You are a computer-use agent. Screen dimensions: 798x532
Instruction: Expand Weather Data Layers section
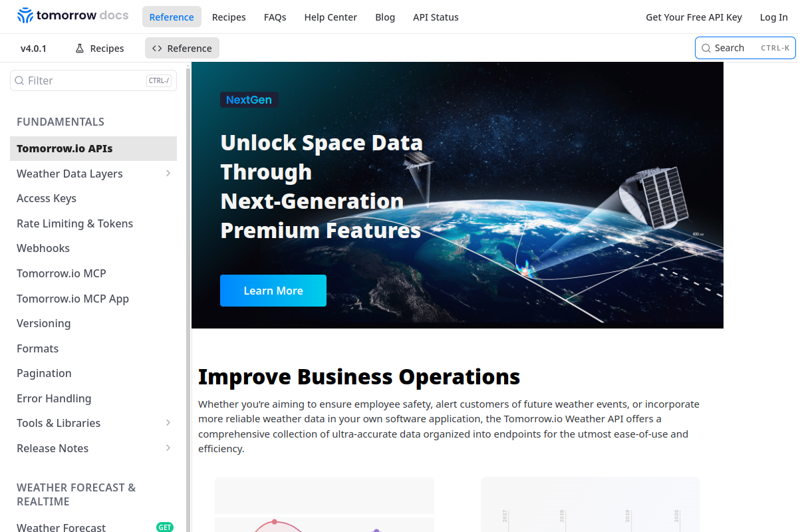click(x=168, y=174)
